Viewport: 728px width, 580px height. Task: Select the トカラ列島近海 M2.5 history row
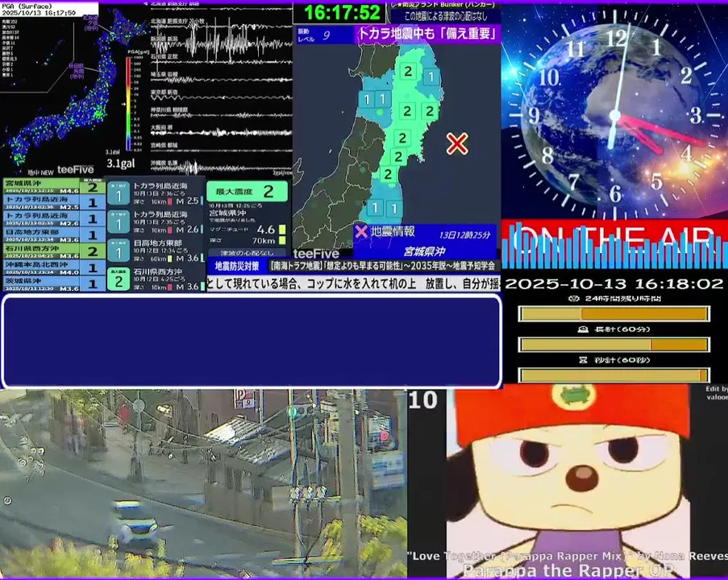click(x=54, y=202)
